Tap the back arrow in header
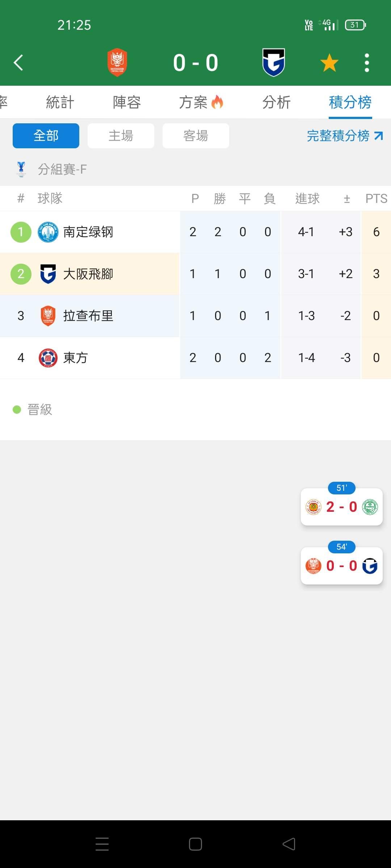 (19, 63)
